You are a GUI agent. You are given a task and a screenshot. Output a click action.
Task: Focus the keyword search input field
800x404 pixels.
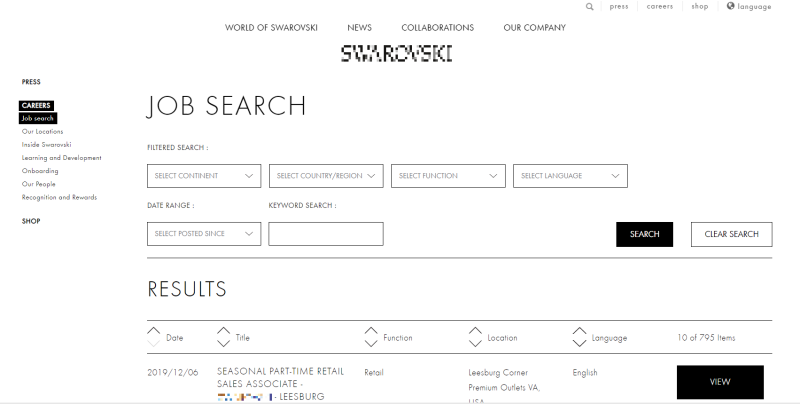pyautogui.click(x=326, y=234)
